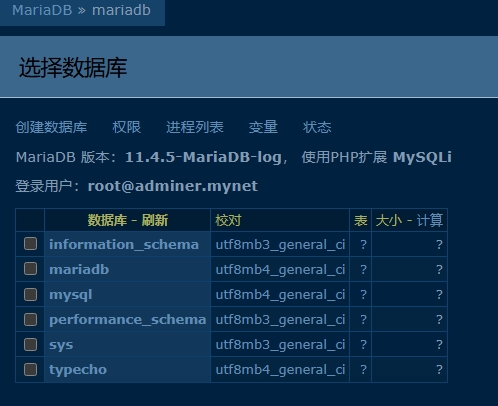Screen dimensions: 498x406
Task: Tick the mariadb database checkbox
Action: [x=30, y=269]
